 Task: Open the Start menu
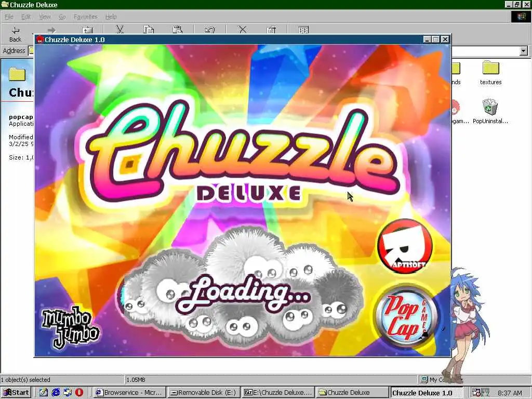(x=16, y=393)
